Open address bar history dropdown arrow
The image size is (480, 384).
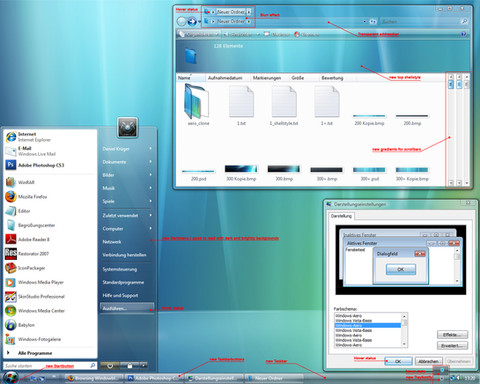click(364, 22)
